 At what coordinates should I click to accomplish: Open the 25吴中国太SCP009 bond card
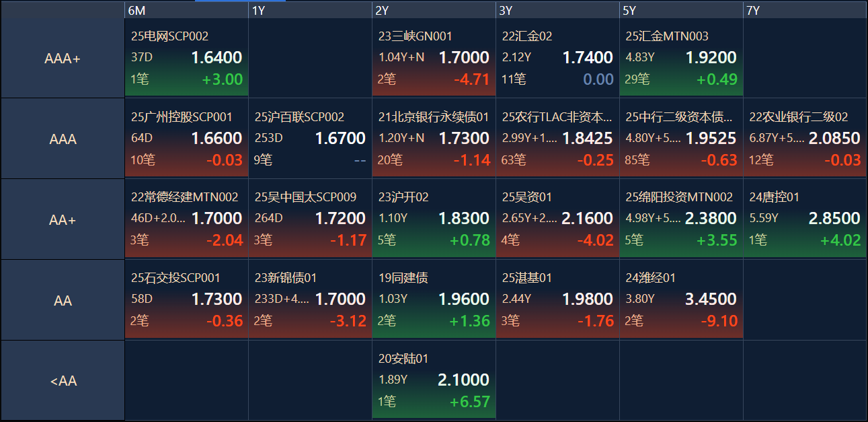coord(310,219)
